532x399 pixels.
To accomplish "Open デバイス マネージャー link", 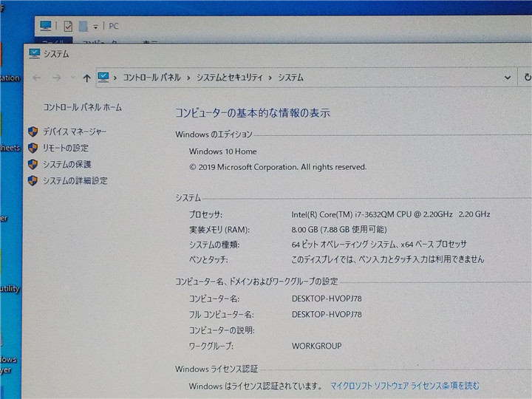I will point(75,132).
